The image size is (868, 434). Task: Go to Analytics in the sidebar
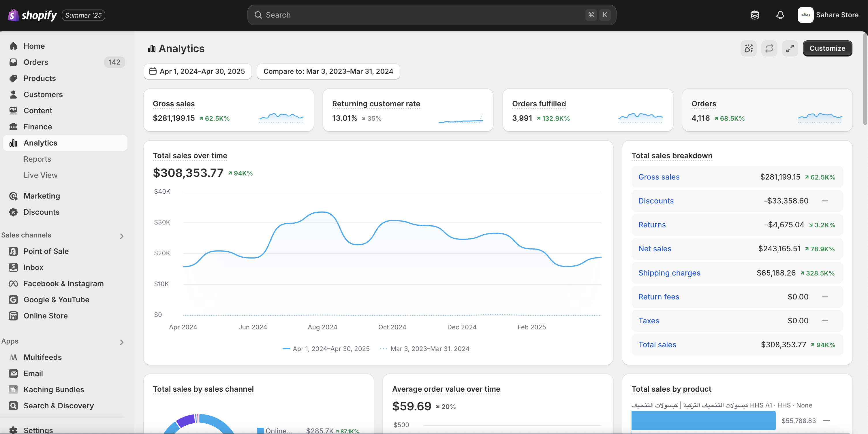click(x=65, y=143)
